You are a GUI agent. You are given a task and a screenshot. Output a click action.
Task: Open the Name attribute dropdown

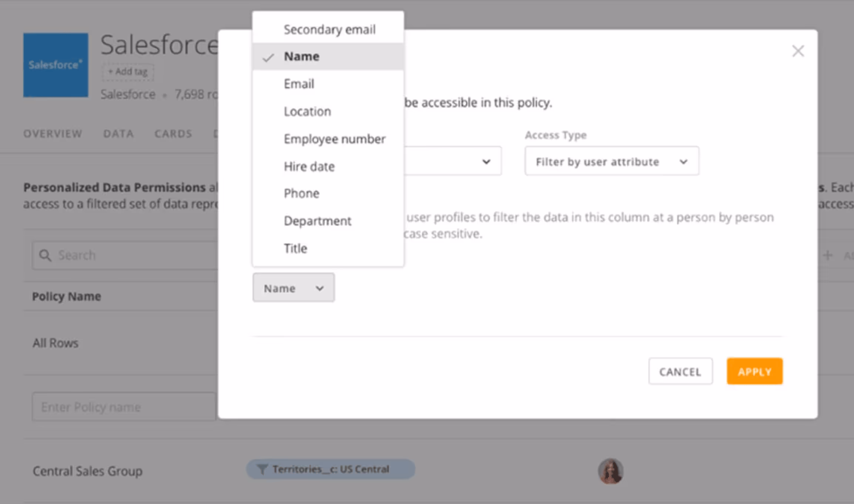[293, 288]
